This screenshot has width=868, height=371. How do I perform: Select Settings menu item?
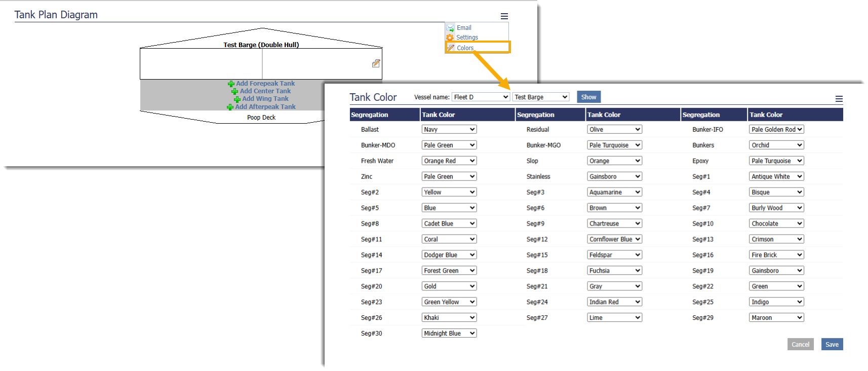[x=467, y=38]
